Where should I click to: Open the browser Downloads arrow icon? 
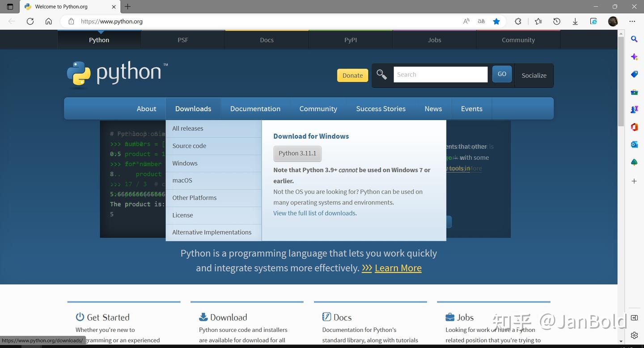575,21
